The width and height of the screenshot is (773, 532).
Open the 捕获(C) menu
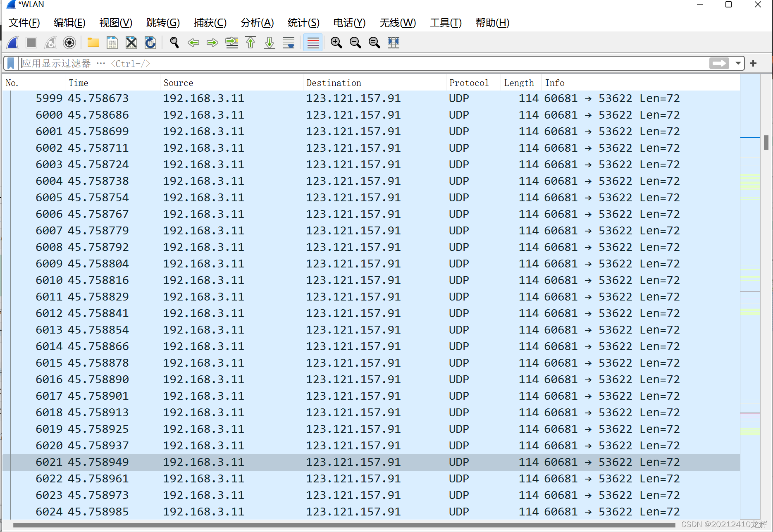click(210, 23)
